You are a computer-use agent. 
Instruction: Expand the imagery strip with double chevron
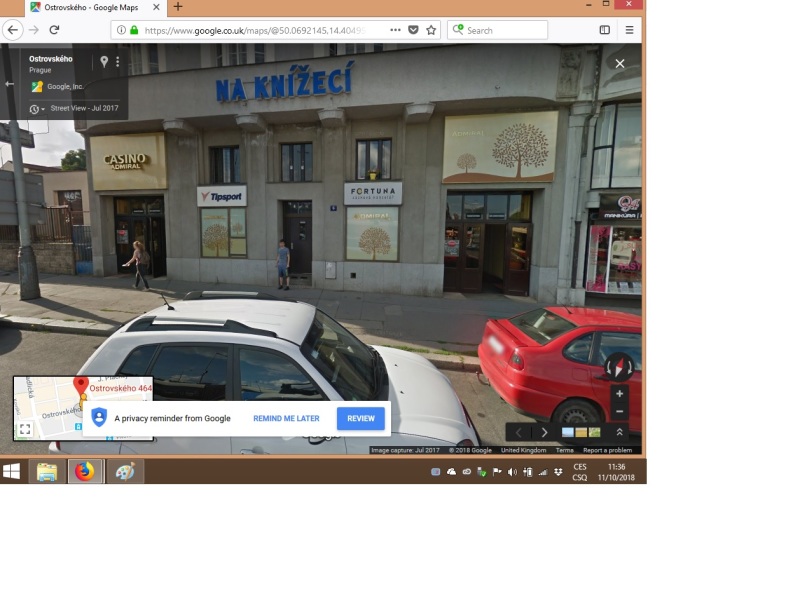coord(619,432)
